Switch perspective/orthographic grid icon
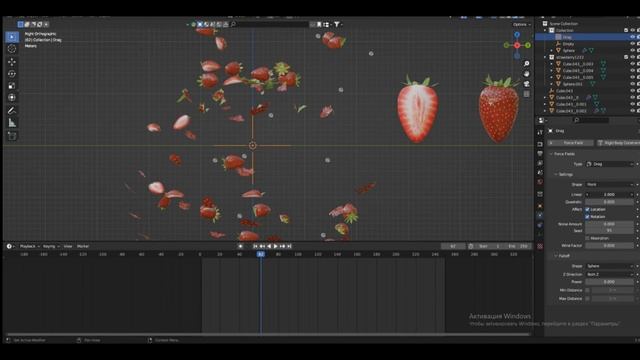The image size is (640, 360). [x=527, y=94]
